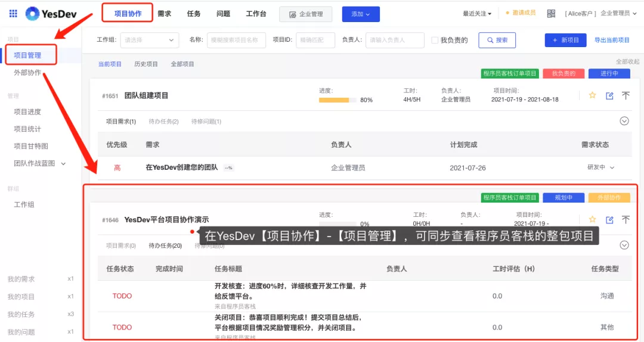The image size is (644, 342).
Task: Open 项目需求(1) tab of 团队组建项目
Action: click(x=120, y=122)
